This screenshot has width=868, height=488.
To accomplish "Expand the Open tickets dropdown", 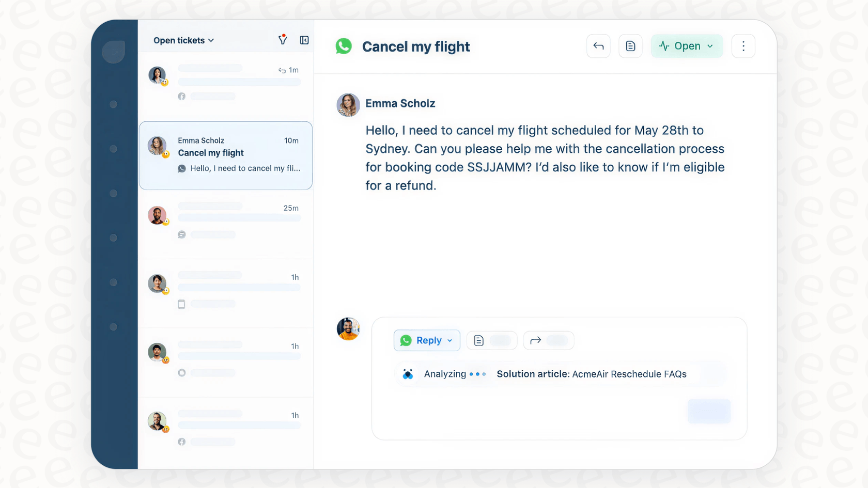I will tap(183, 40).
